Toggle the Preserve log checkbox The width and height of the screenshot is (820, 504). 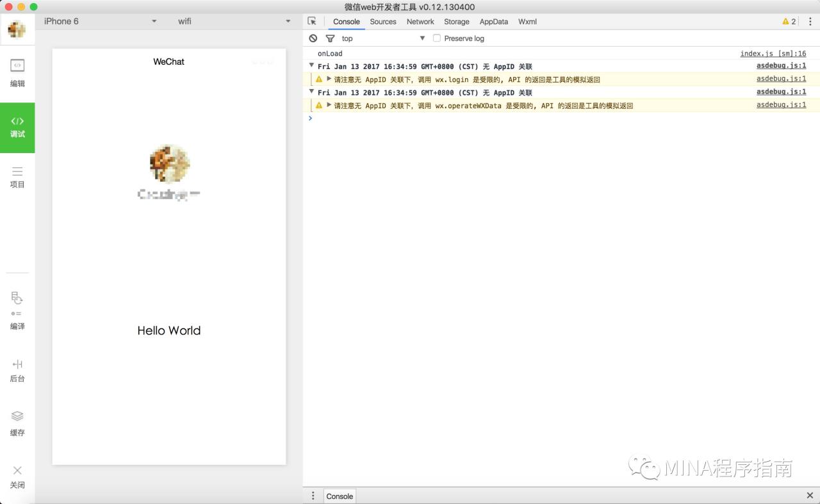(x=437, y=38)
